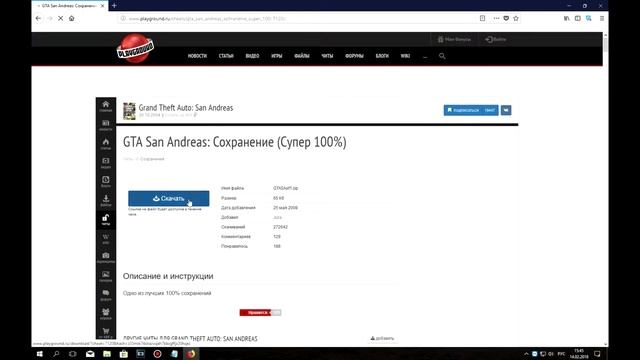Viewport: 640px width, 360px height.
Task: Click the GTA San Andreas cover thumbnail
Action: pos(129,111)
